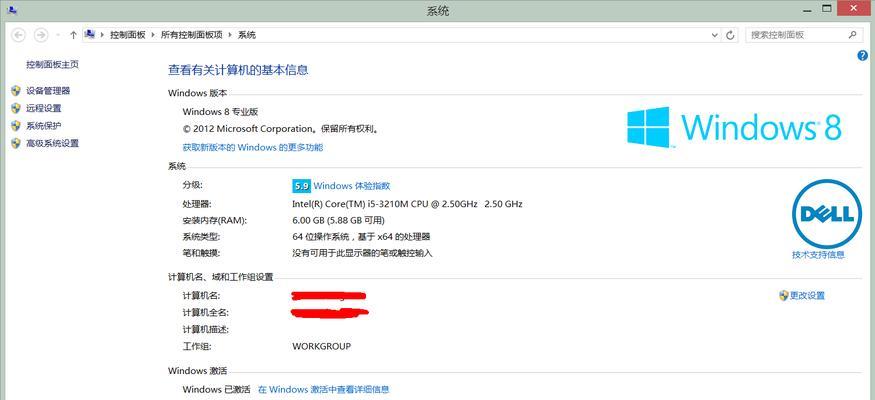Select 系统 breadcrumb in address bar
Image resolution: width=875 pixels, height=400 pixels.
click(247, 35)
